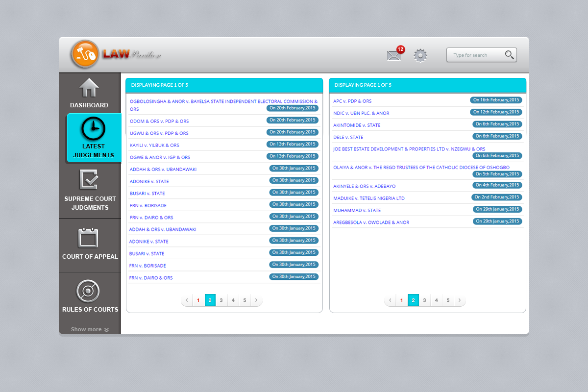Viewport: 588px width, 392px height.
Task: Select page 5 in right panel pagination
Action: click(x=448, y=300)
